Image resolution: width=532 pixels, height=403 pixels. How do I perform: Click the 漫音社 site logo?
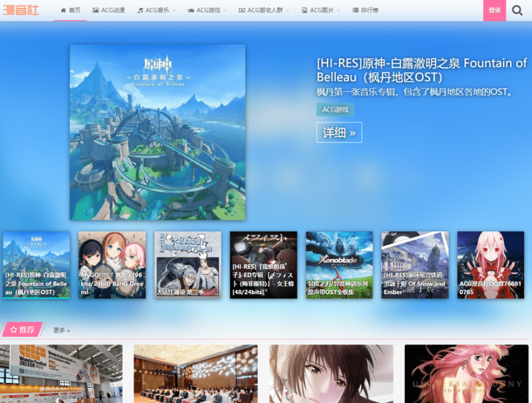pyautogui.click(x=21, y=10)
